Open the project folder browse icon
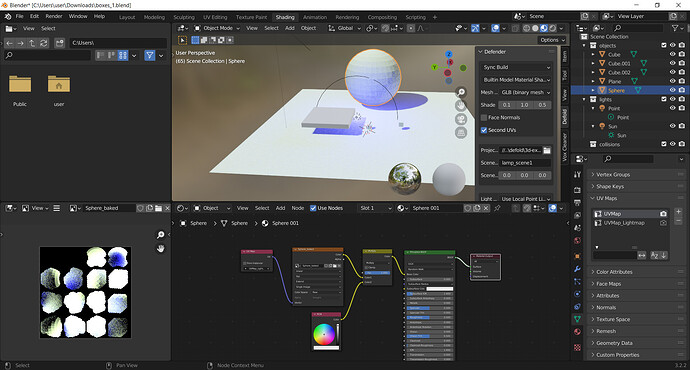 (547, 150)
